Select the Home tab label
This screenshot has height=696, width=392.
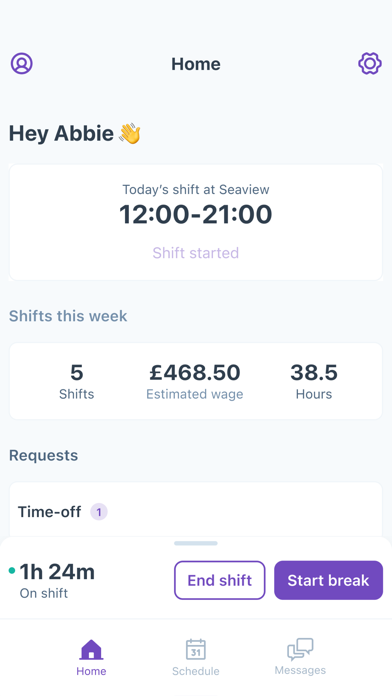point(91,671)
